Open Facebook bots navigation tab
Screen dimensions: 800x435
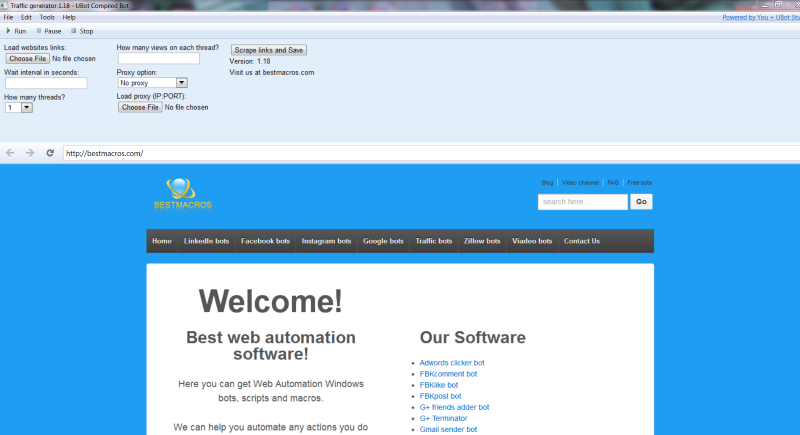pos(265,241)
